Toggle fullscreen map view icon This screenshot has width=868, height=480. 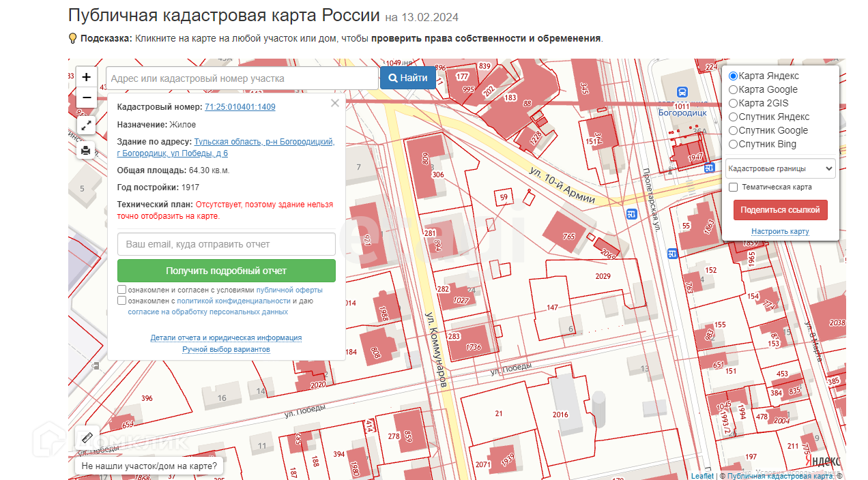coord(86,125)
